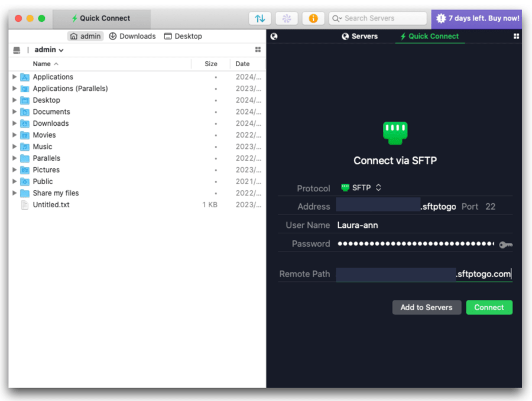532x401 pixels.
Task: Open the Protocol SFTP dropdown
Action: [362, 187]
